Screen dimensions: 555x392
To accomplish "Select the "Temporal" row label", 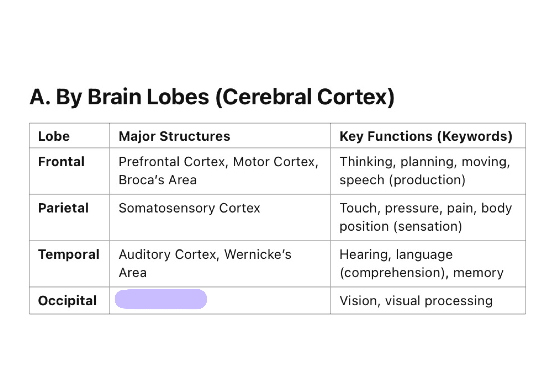I will click(69, 254).
